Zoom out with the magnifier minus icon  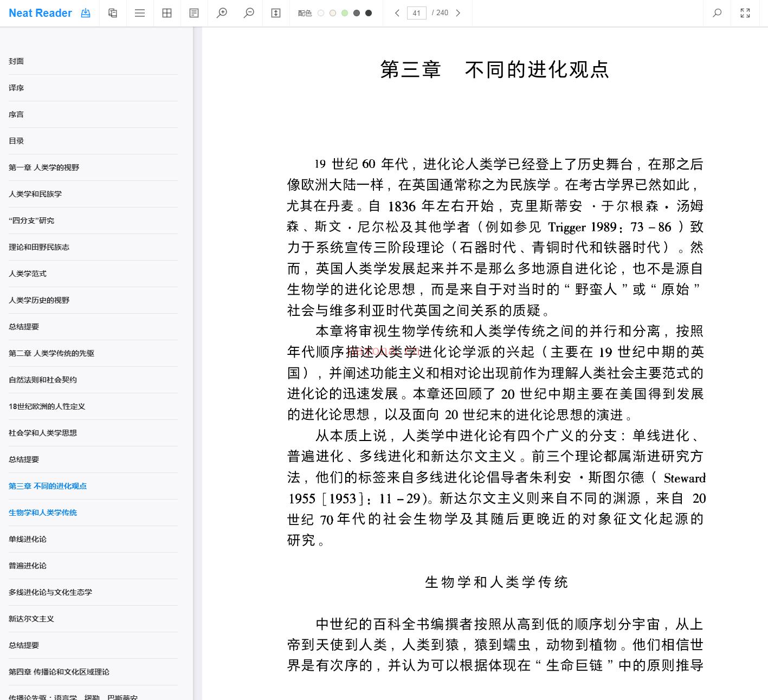coord(249,13)
